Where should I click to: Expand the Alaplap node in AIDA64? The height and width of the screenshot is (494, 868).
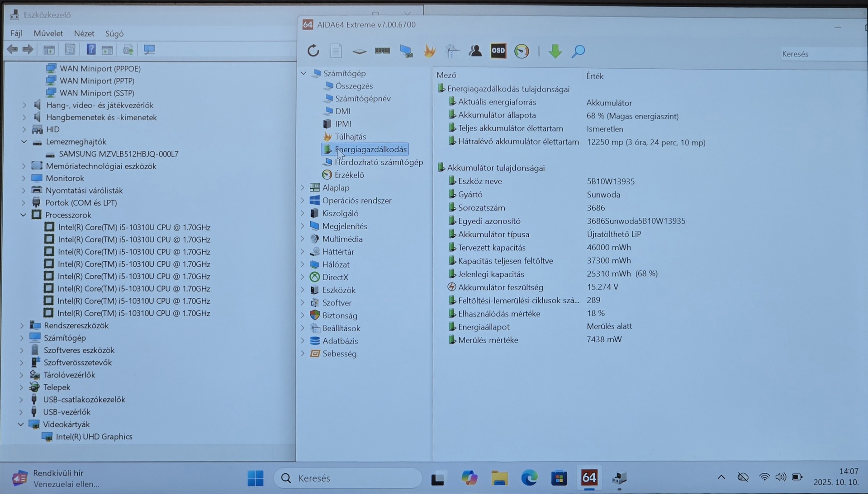pos(303,188)
